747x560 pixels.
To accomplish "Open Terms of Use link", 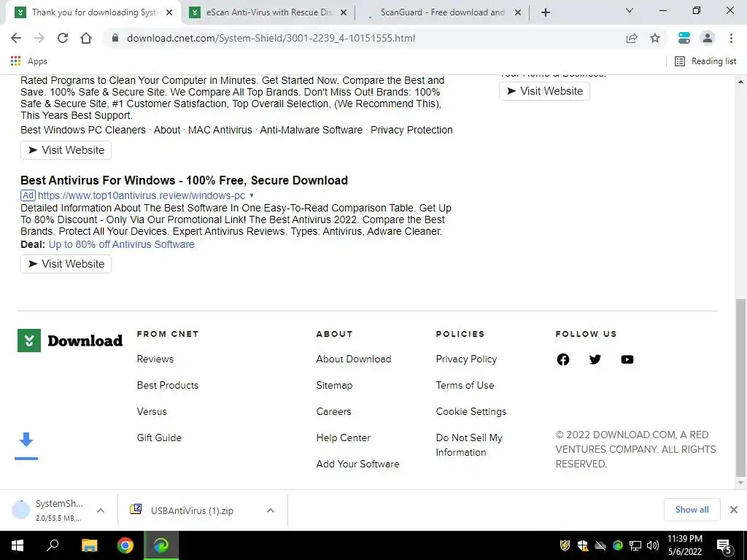I will click(465, 385).
